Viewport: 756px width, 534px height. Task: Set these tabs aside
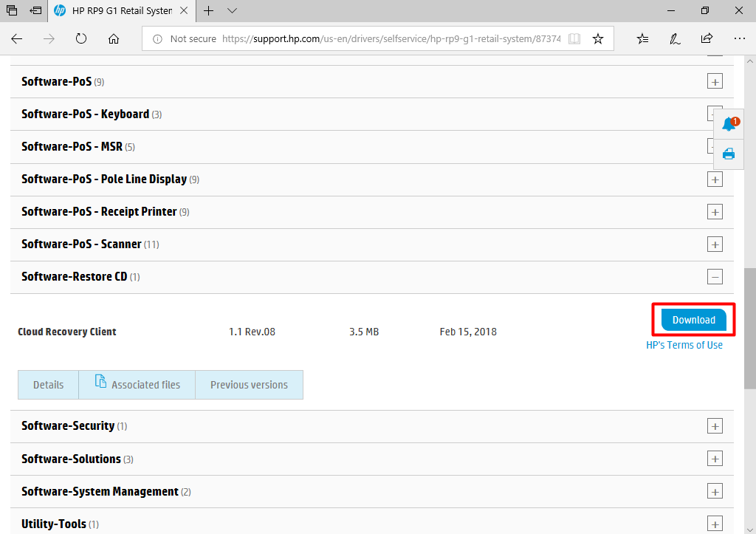35,10
